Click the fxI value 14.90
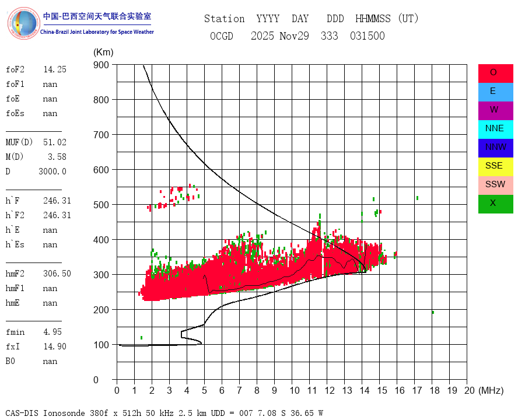 pyautogui.click(x=55, y=346)
